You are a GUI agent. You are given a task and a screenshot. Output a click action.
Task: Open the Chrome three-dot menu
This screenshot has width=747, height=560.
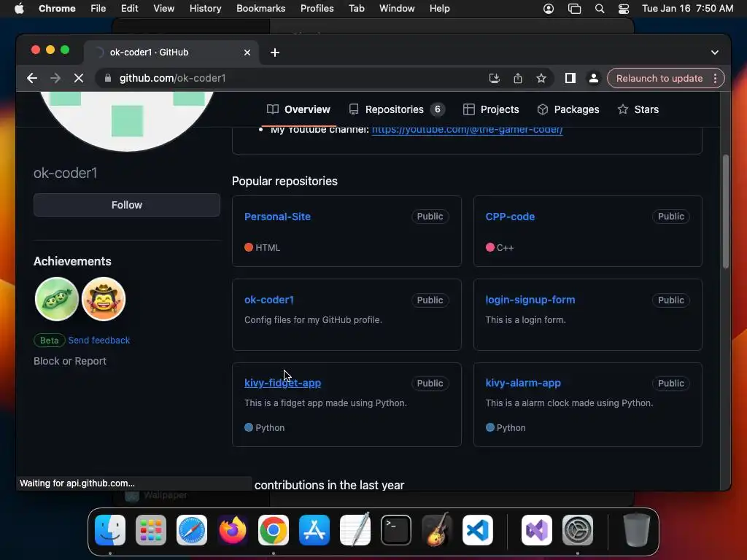point(715,78)
